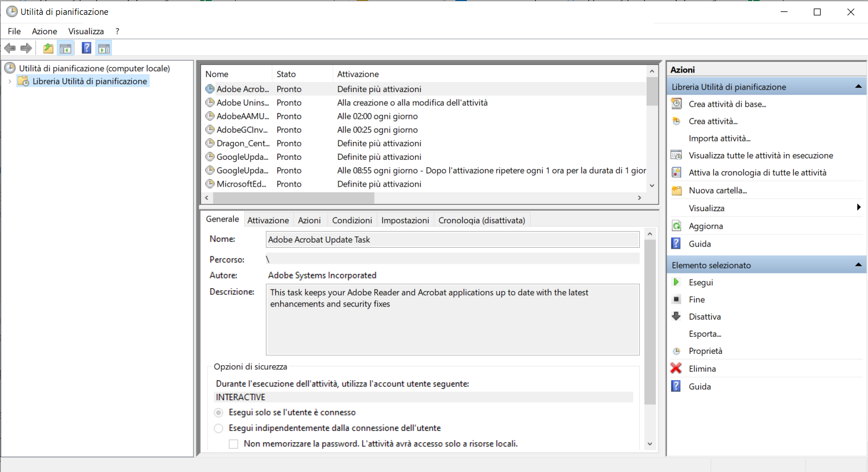Select the AdobeAAMU... task row
This screenshot has height=472, width=868.
[x=425, y=116]
